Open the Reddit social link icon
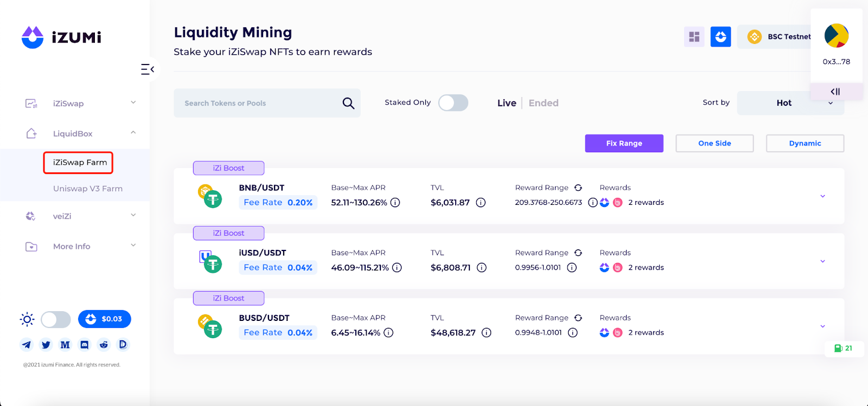 [x=104, y=344]
